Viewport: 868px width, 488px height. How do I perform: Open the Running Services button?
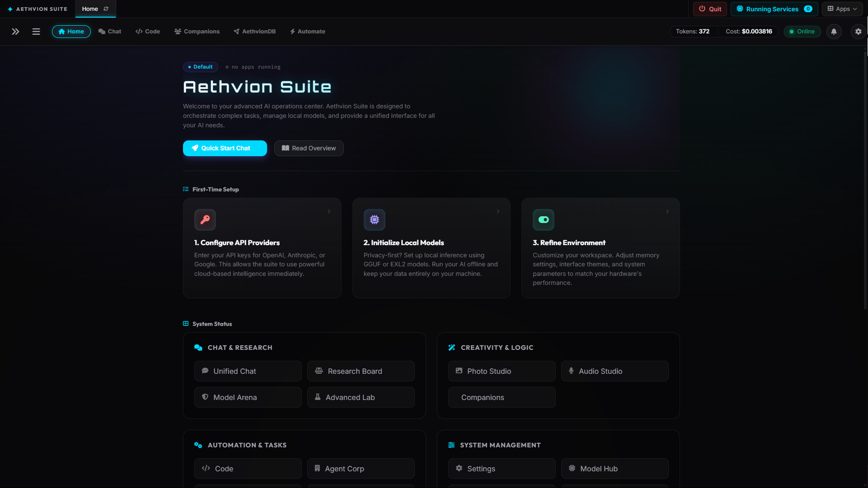pos(774,9)
